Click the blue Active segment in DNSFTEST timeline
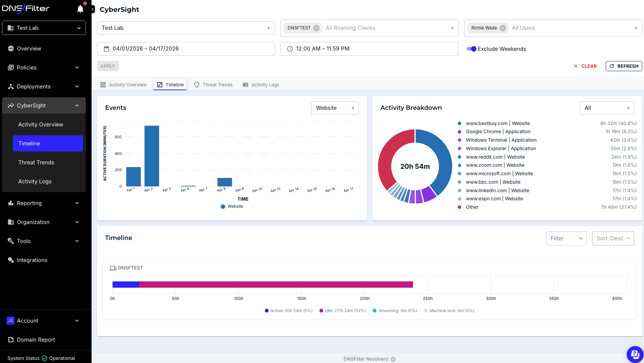 pyautogui.click(x=126, y=284)
